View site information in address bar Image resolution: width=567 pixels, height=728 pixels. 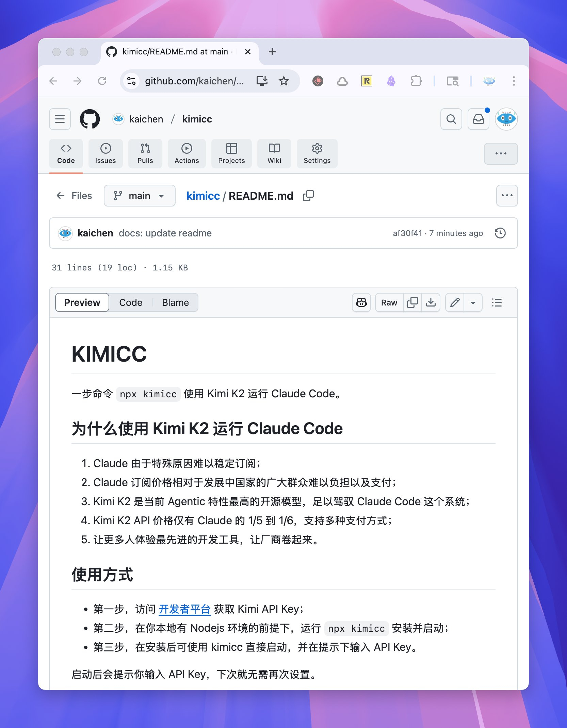pos(131,81)
